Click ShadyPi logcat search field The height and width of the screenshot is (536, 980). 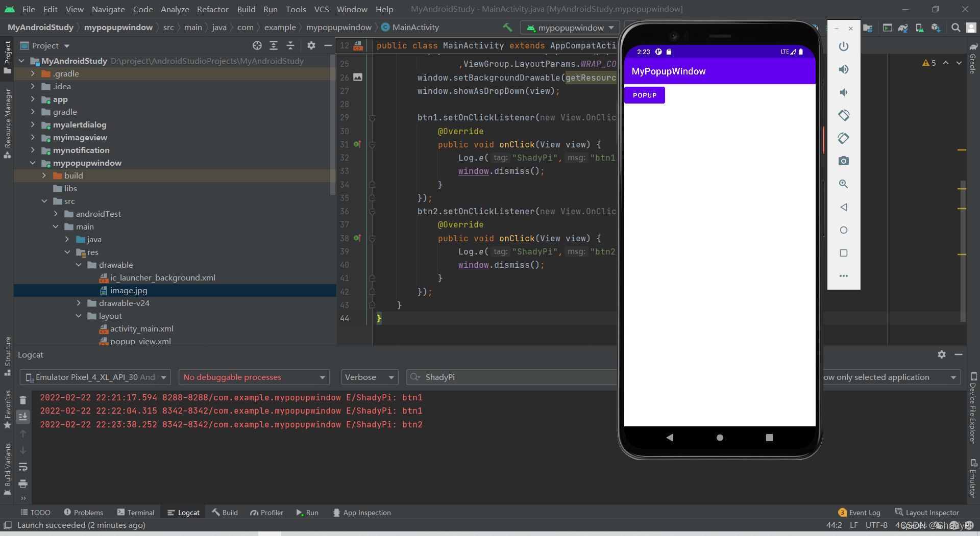(510, 377)
